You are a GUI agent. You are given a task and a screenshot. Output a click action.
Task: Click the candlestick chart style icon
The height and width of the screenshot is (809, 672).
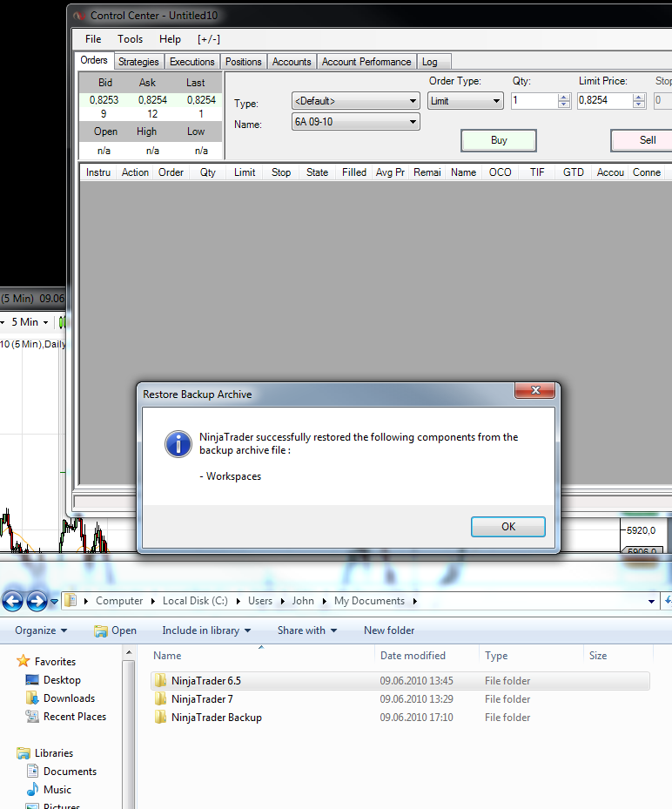point(63,322)
